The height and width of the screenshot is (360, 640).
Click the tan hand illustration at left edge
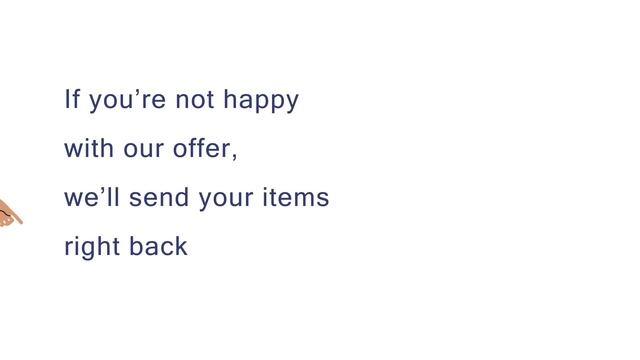(x=11, y=213)
